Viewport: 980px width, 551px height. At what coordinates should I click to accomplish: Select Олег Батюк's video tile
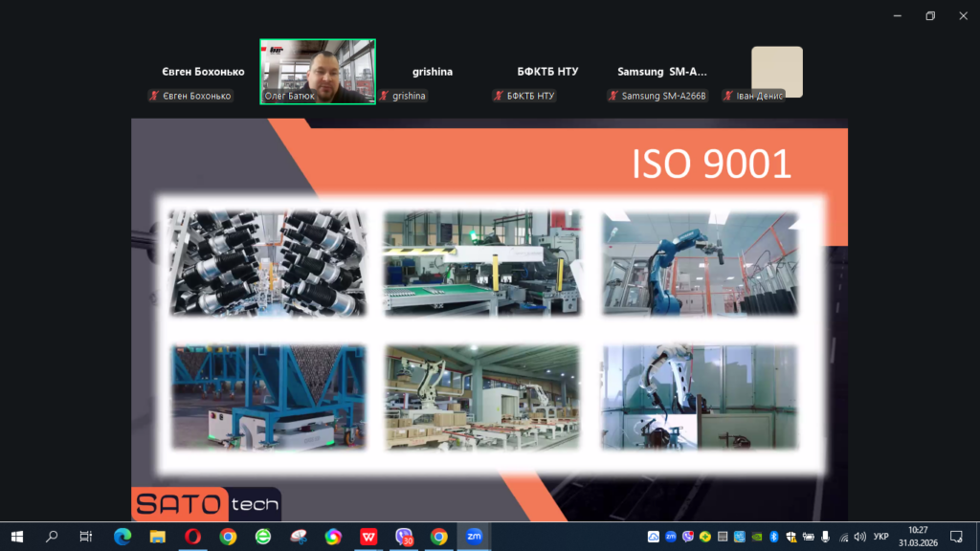pyautogui.click(x=318, y=72)
